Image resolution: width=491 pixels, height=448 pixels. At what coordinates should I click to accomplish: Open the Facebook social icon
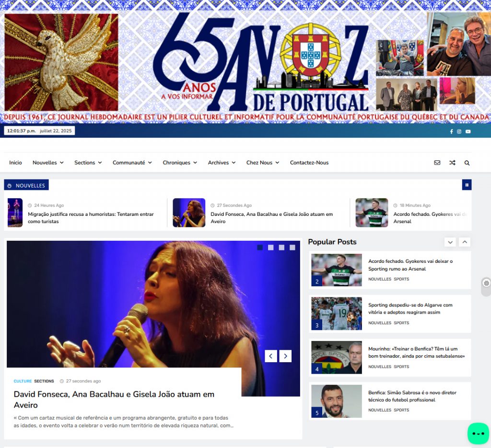click(x=451, y=131)
